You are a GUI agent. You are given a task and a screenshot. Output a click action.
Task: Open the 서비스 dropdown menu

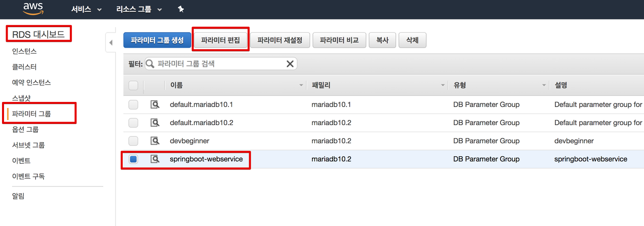(x=87, y=10)
